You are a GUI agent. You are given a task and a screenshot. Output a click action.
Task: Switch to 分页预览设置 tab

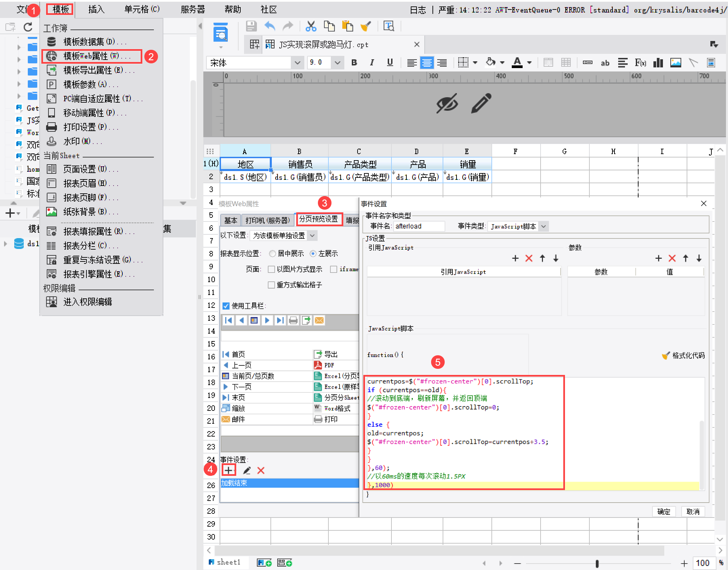(x=319, y=219)
